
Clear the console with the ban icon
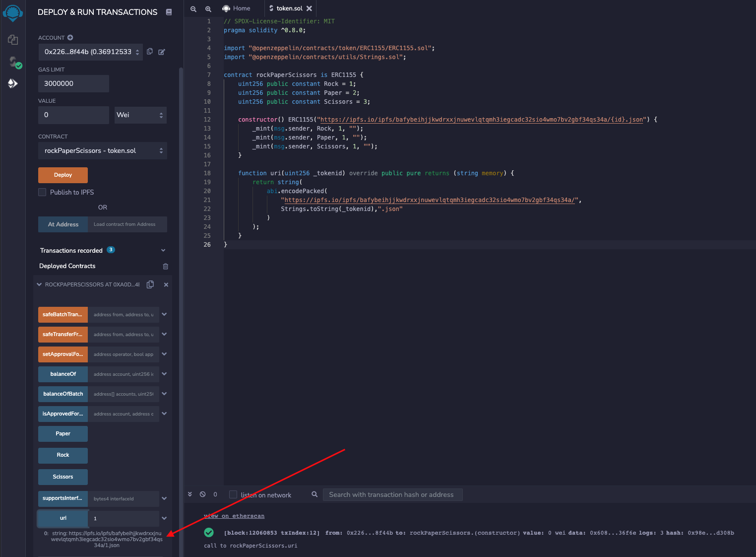pyautogui.click(x=202, y=494)
